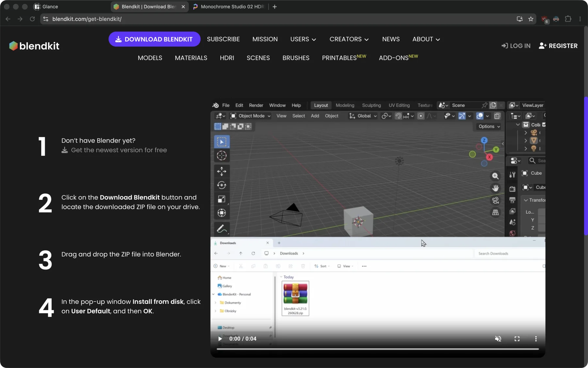Go forward to next page

[x=20, y=19]
